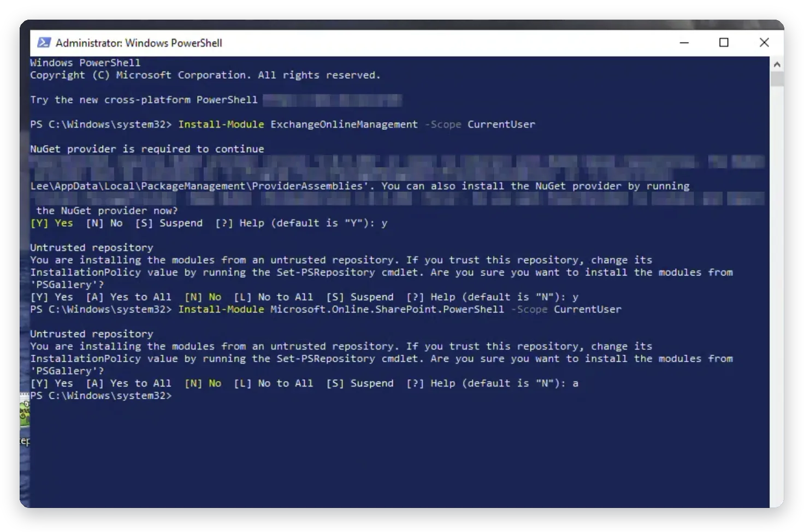Click the PowerShell icon in the title bar

point(44,43)
